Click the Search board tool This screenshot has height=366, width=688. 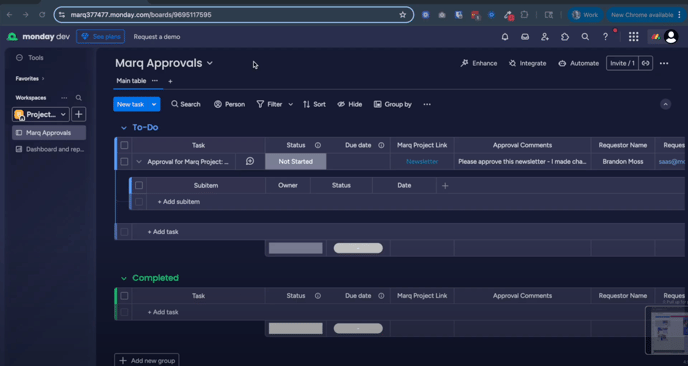[x=186, y=104]
